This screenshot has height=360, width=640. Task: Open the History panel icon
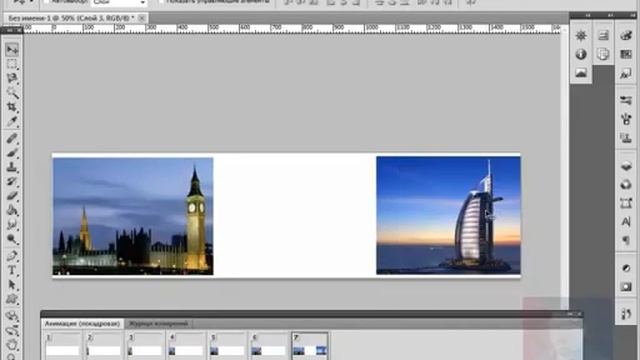603,36
